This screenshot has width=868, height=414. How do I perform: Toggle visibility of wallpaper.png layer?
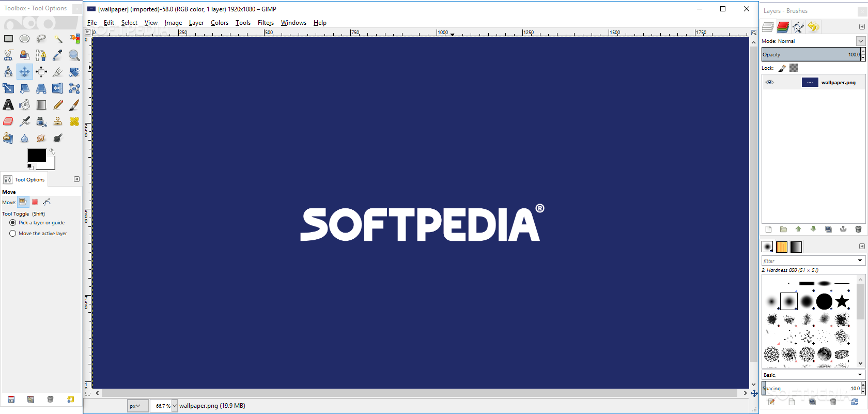pyautogui.click(x=770, y=82)
